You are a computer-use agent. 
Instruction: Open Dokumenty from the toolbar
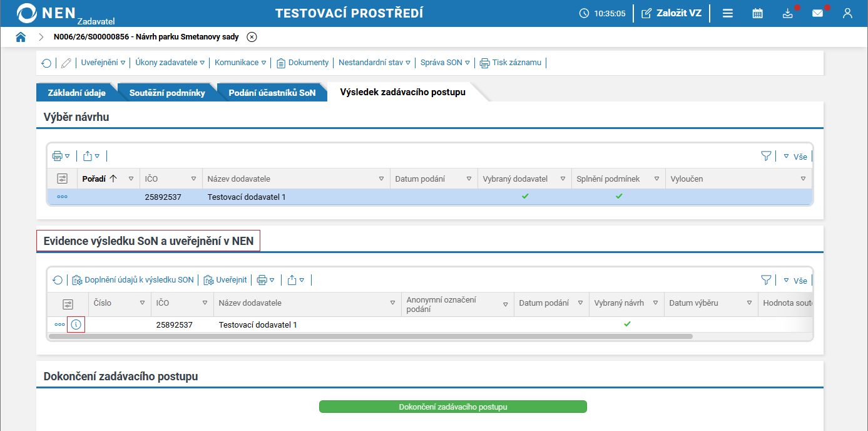click(303, 63)
